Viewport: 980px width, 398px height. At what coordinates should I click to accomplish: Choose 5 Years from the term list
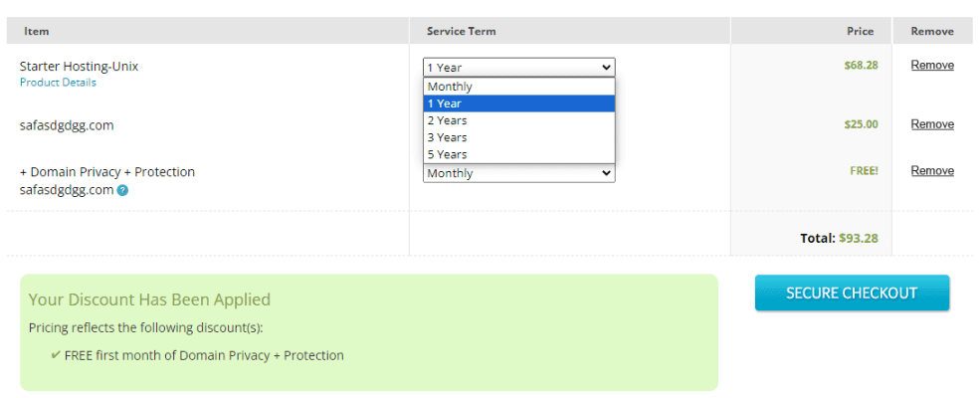click(x=518, y=154)
